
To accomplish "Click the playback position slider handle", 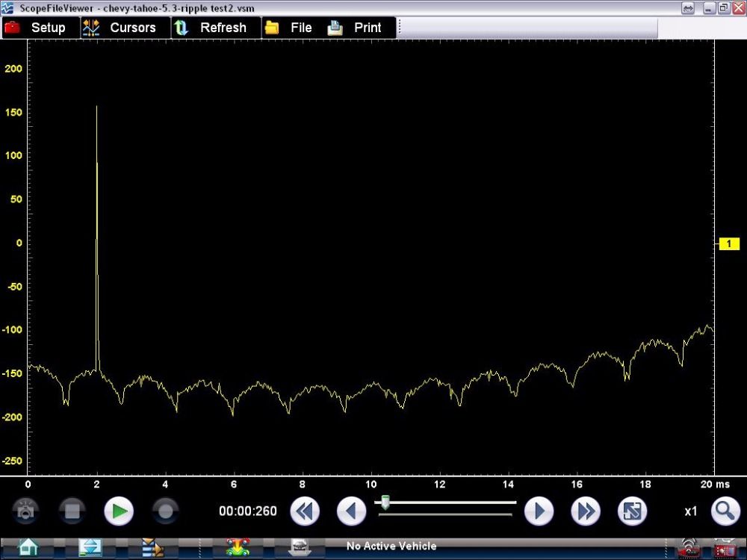I will pyautogui.click(x=385, y=503).
